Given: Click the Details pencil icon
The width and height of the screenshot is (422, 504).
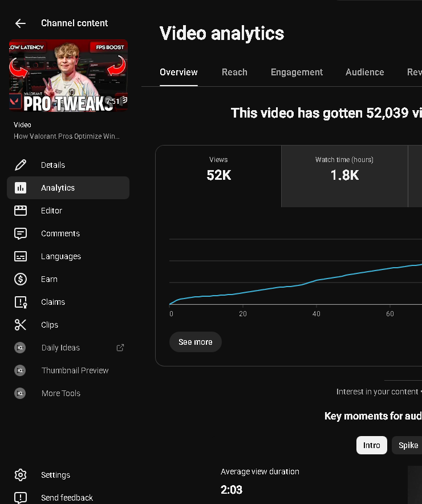Looking at the screenshot, I should coord(21,165).
